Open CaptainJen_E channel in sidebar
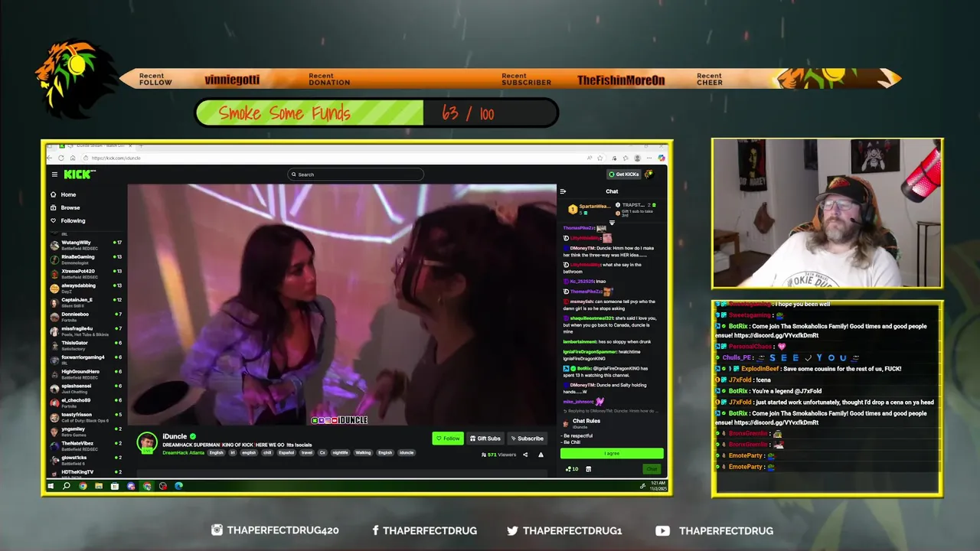 (x=87, y=302)
